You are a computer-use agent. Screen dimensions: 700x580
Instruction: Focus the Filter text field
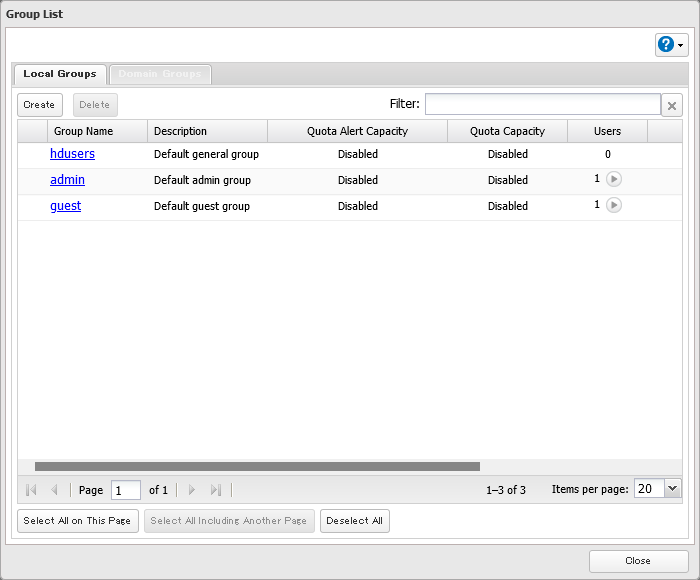(542, 105)
